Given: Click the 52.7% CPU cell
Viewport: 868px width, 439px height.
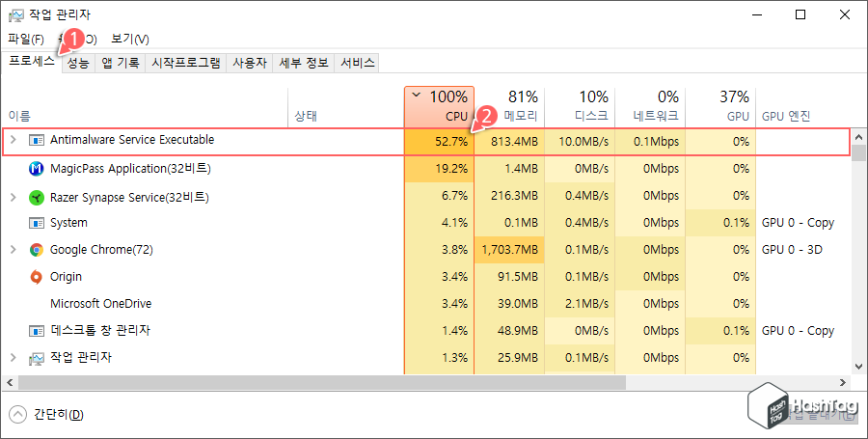Looking at the screenshot, I should (440, 142).
